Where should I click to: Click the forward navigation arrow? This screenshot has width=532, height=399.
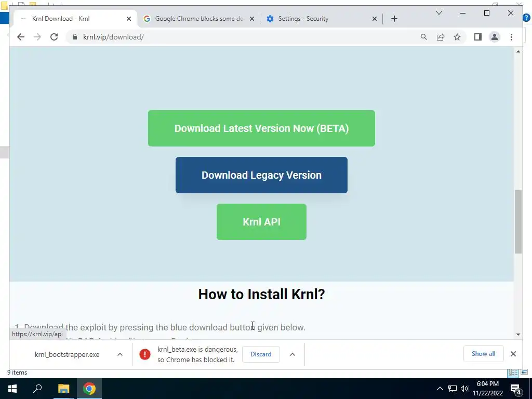click(x=37, y=37)
